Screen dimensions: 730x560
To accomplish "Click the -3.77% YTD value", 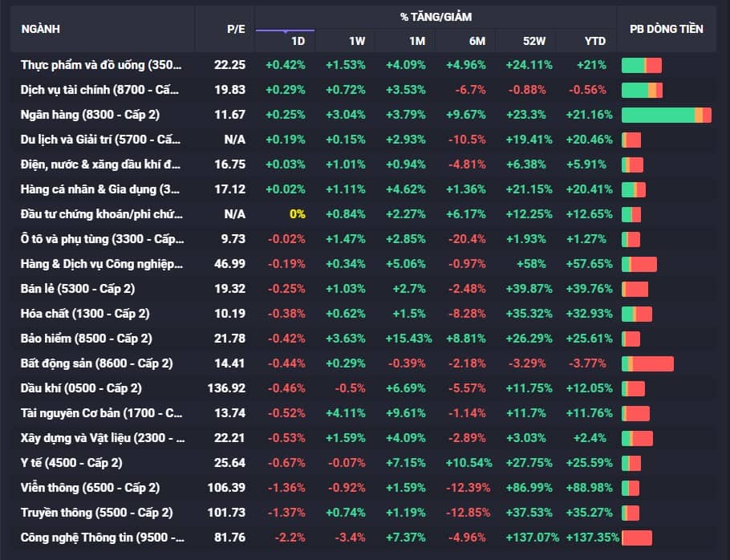I will [x=587, y=363].
